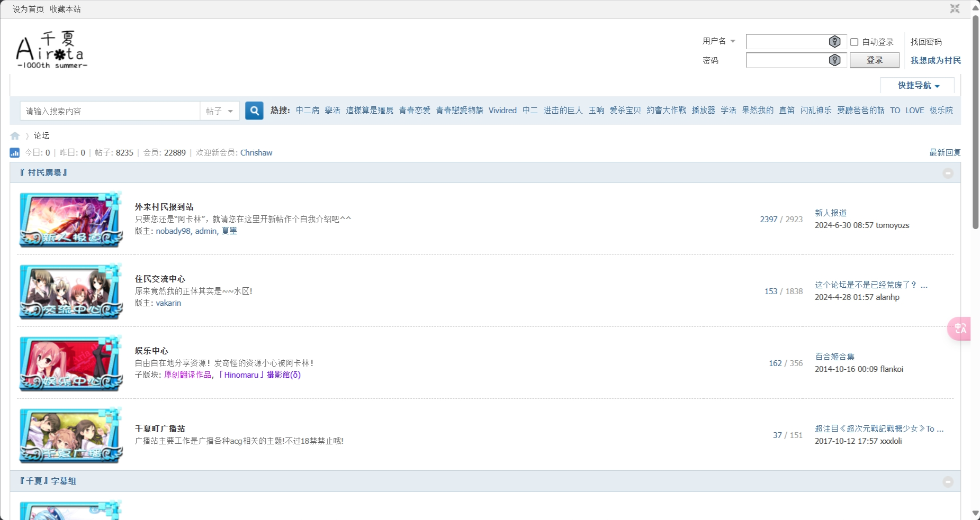The width and height of the screenshot is (980, 520).
Task: Click hot search term 玉响
Action: 596,110
